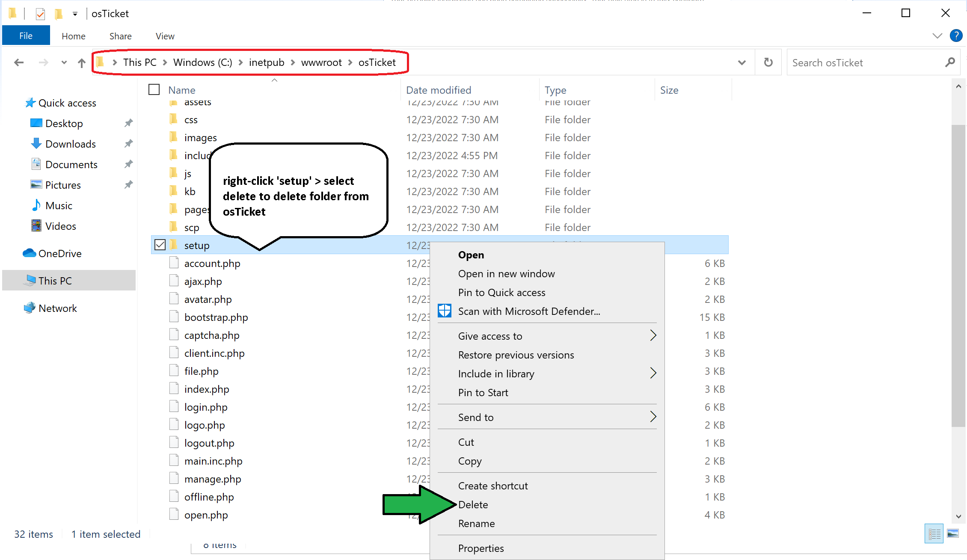The width and height of the screenshot is (967, 560).
Task: Select Copy from the context menu
Action: 547,461
